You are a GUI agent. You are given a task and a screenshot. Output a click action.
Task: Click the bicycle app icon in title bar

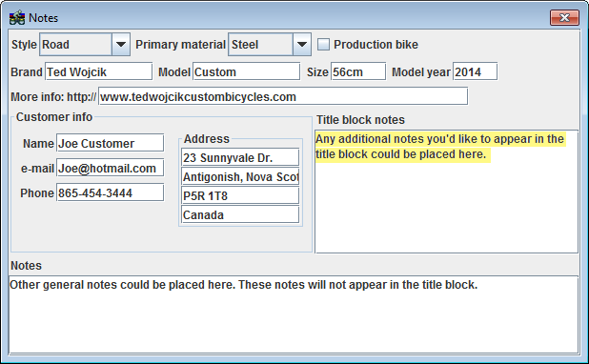tap(17, 18)
